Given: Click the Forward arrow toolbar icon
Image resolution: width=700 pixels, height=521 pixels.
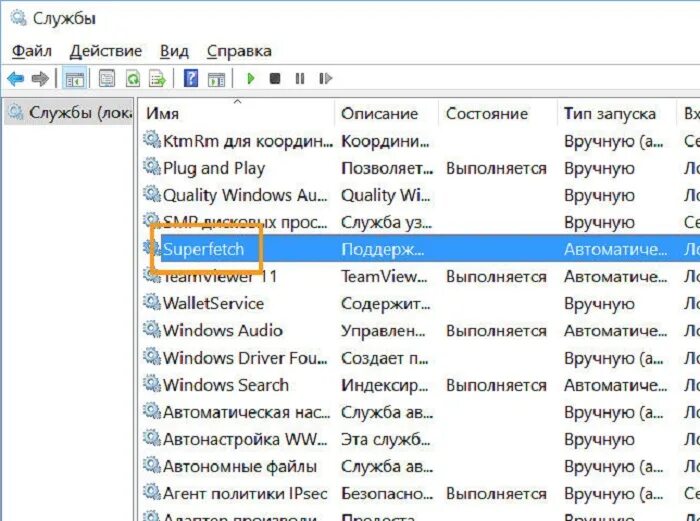Looking at the screenshot, I should (40, 79).
